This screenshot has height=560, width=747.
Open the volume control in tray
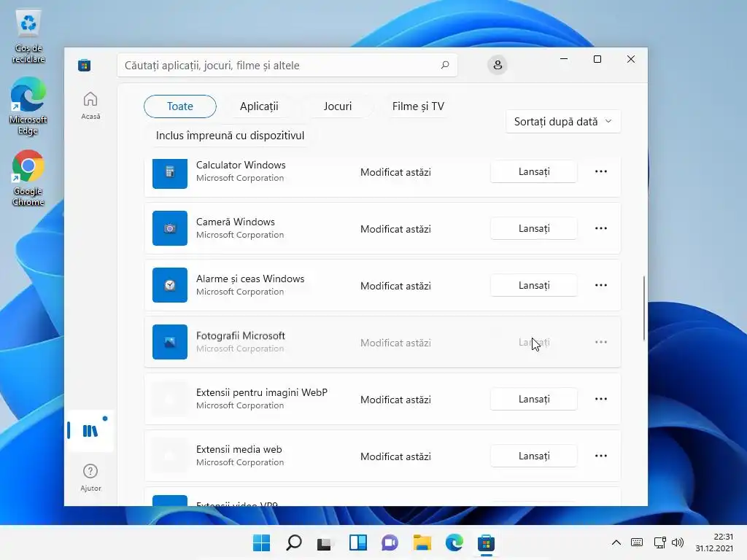(x=678, y=542)
